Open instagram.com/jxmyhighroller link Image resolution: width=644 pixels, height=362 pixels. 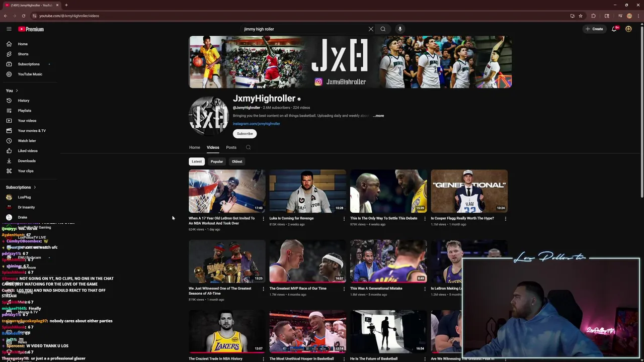coord(256,124)
